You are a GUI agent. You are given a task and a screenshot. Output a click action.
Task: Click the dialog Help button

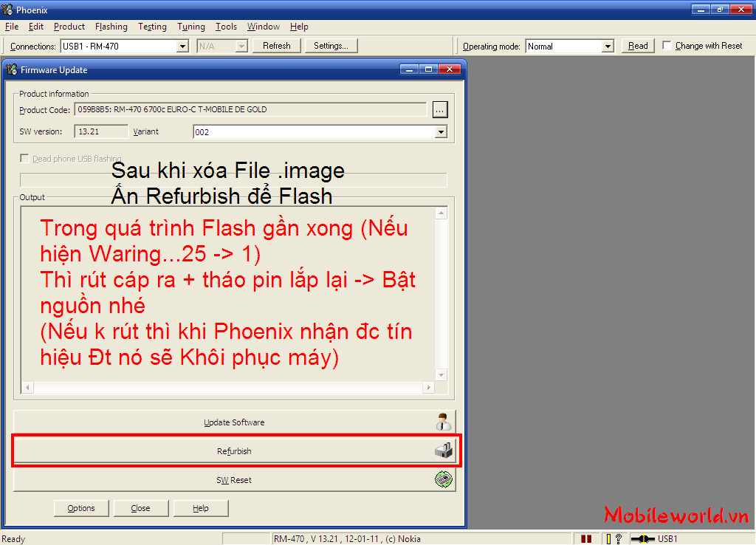(x=201, y=508)
